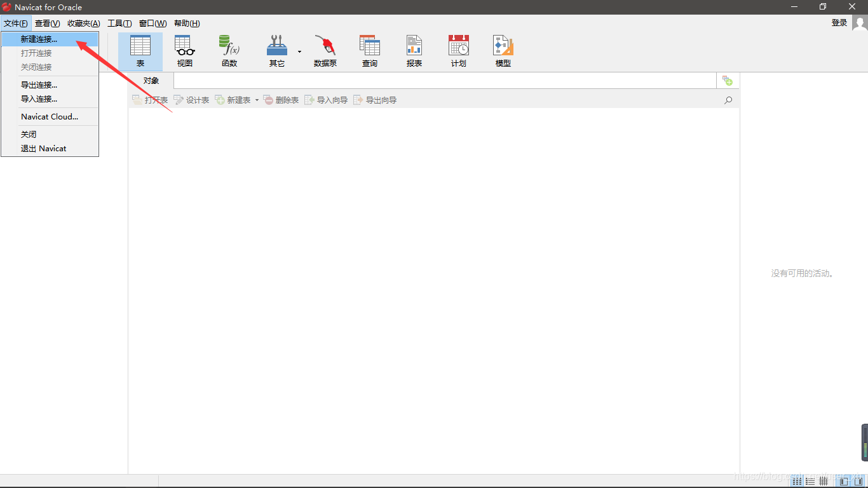Click the search magnifier icon

coord(728,100)
